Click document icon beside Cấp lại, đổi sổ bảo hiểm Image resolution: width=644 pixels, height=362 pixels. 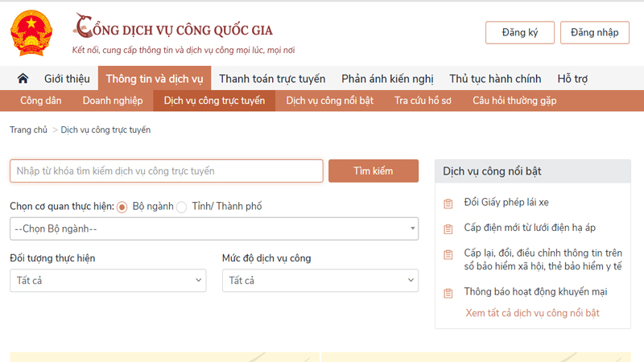[x=448, y=254]
